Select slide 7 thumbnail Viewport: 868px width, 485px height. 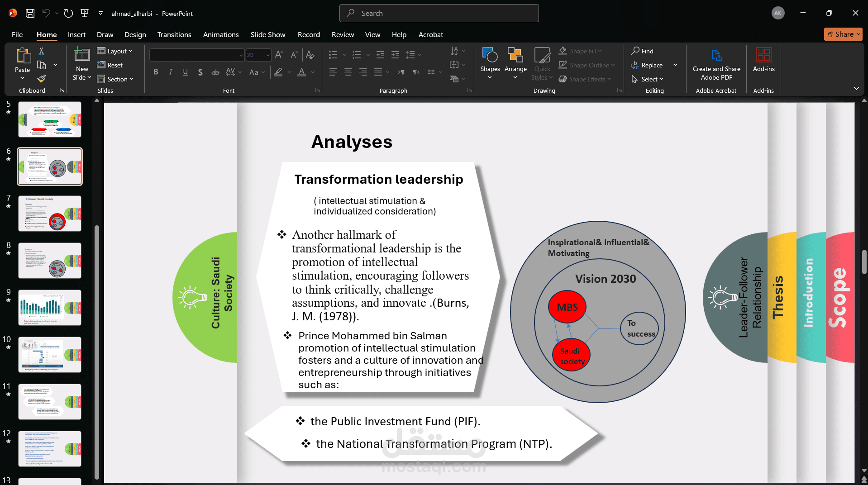50,214
